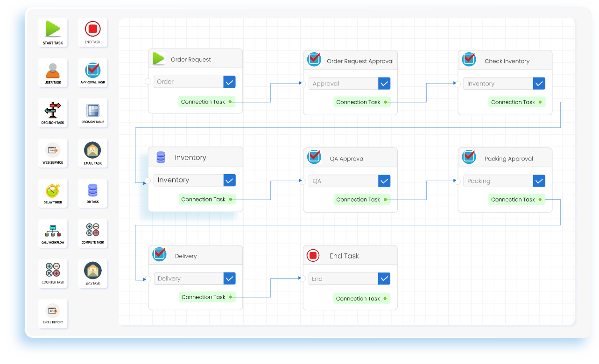
Task: Toggle the blue checkbox beside Order field
Action: [x=229, y=82]
